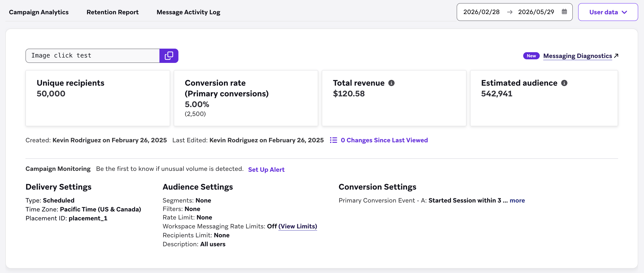
Task: Click the Last Edited: Kevin Rodriguez text
Action: pyautogui.click(x=248, y=140)
